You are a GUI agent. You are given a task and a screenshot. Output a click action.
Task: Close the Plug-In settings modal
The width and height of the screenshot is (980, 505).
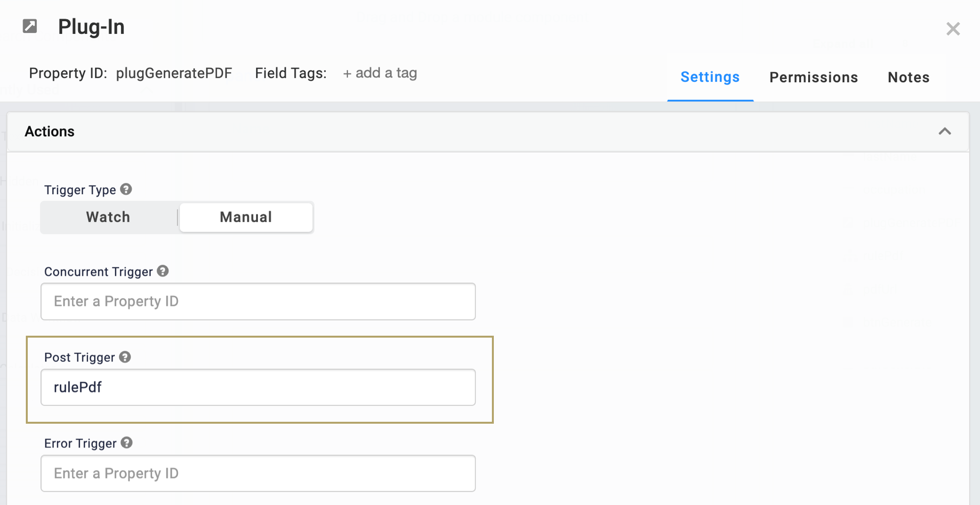[953, 29]
